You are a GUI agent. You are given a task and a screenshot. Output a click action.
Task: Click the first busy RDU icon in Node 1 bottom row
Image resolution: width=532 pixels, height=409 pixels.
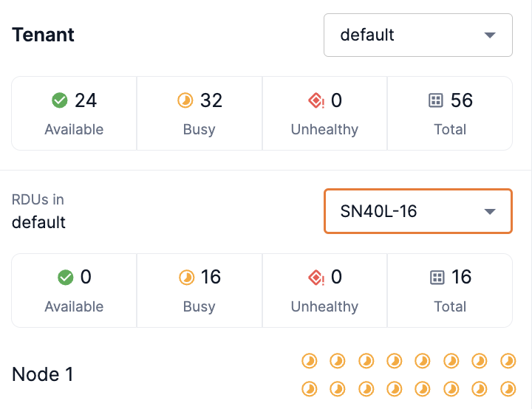(x=309, y=388)
